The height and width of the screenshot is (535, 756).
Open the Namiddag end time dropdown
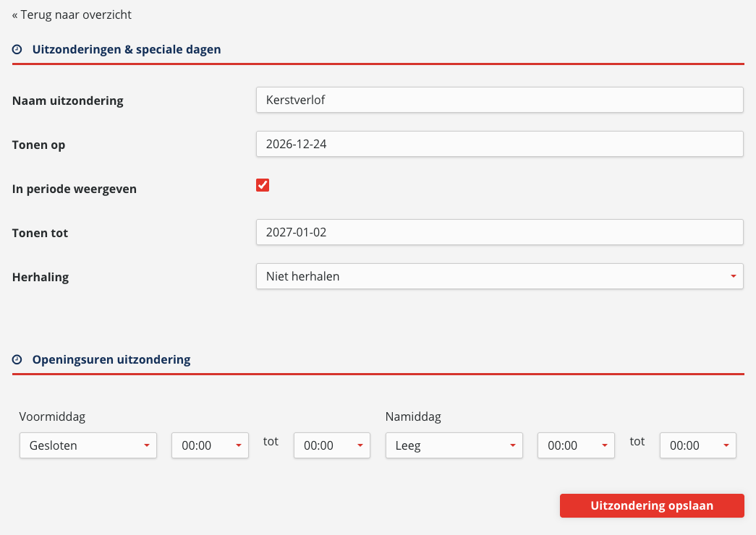[698, 445]
